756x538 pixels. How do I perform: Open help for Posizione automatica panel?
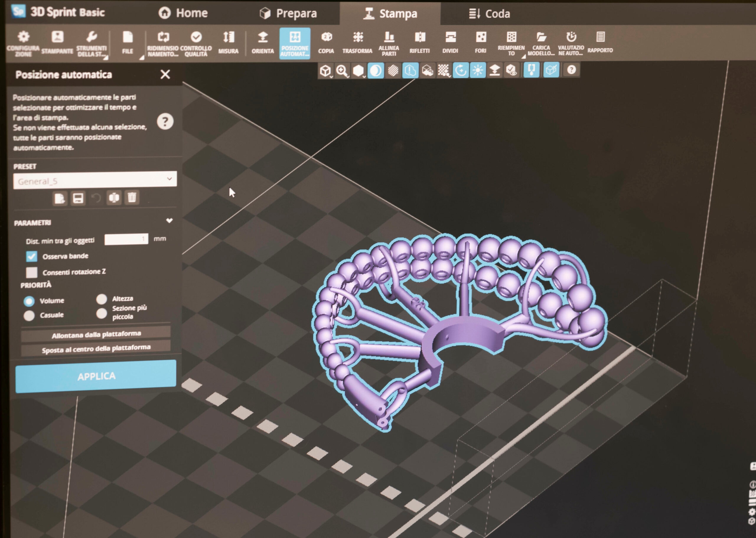point(165,122)
